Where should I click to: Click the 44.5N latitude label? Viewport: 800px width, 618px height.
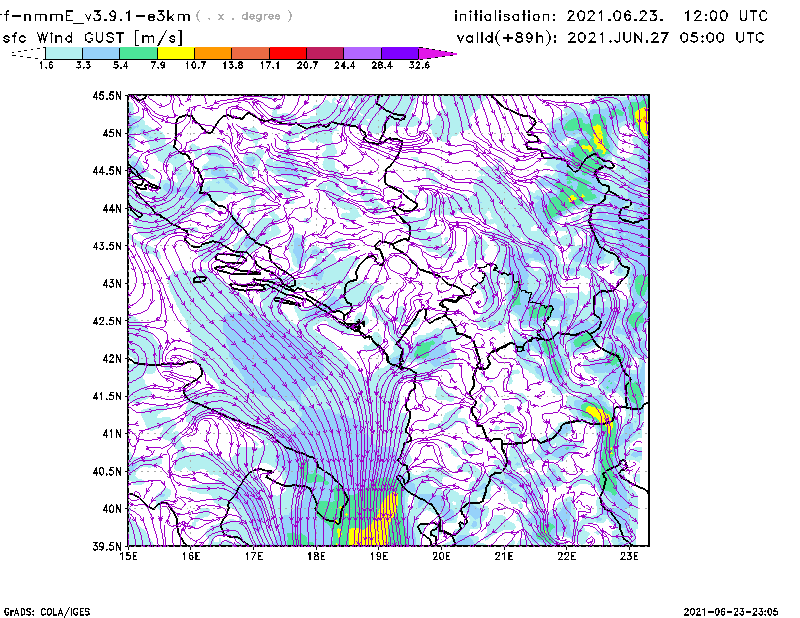(107, 171)
